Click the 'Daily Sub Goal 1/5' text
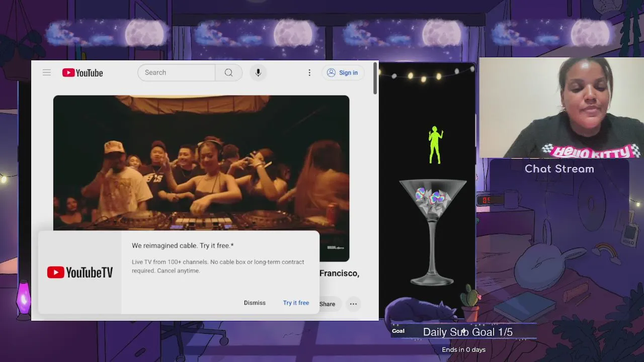Image resolution: width=644 pixels, height=362 pixels. pos(468,332)
